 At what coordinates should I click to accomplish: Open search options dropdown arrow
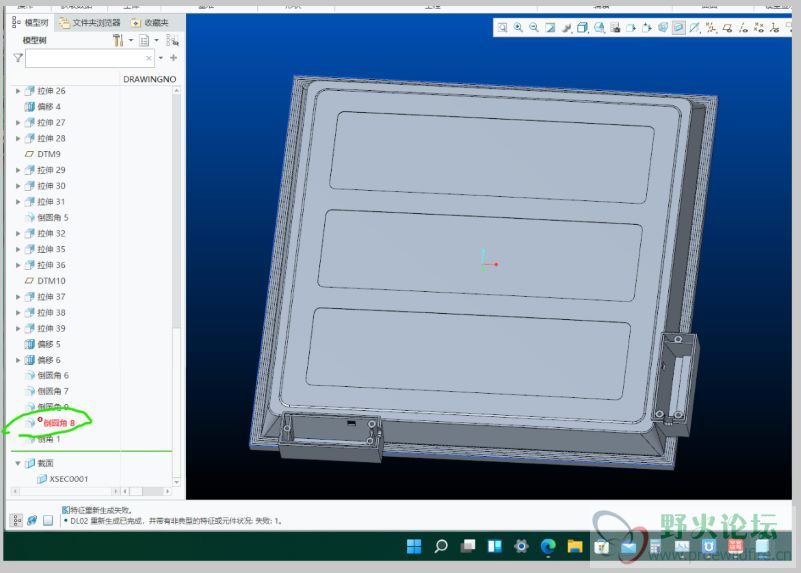[160, 58]
